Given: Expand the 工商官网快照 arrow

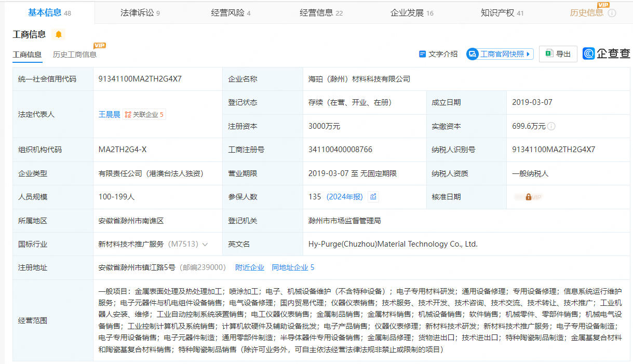Looking at the screenshot, I should 528,54.
